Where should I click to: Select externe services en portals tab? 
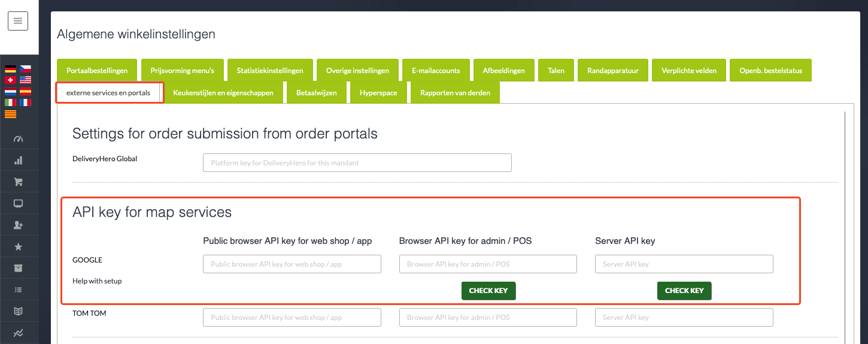click(108, 93)
